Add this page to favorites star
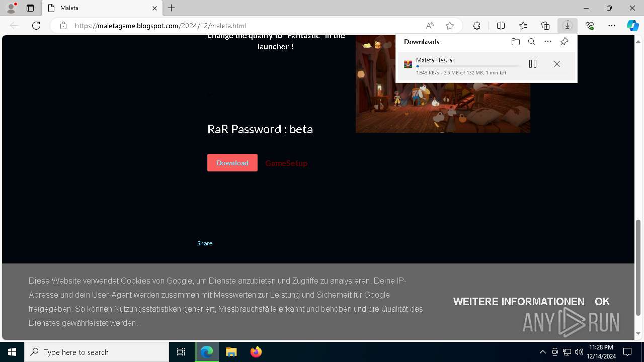Screen dimensions: 644x362 point(450,26)
